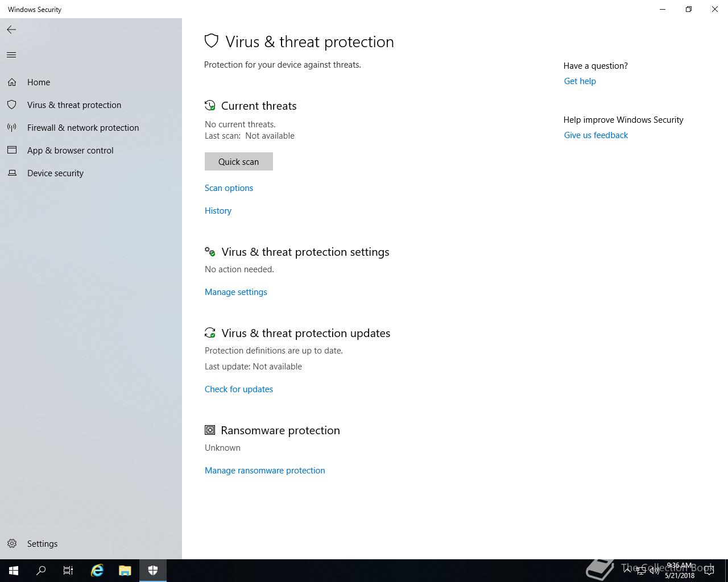Select Virus & threat protection in sidebar
Viewport: 728px width, 582px height.
(91, 105)
